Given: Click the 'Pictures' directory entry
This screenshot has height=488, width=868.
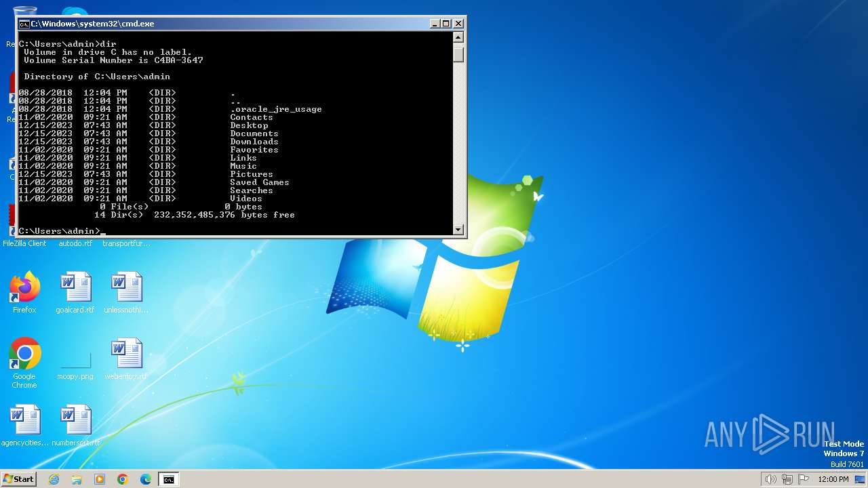Looking at the screenshot, I should pos(252,174).
